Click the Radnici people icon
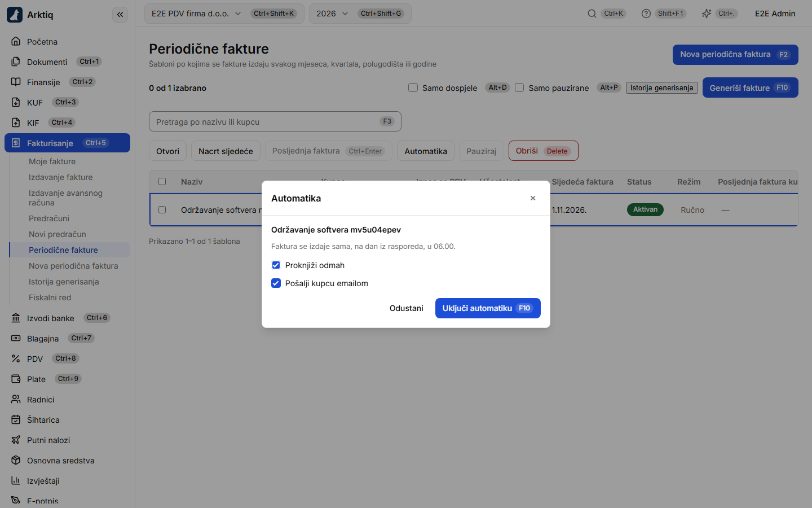Viewport: 812px width, 508px height. click(16, 400)
